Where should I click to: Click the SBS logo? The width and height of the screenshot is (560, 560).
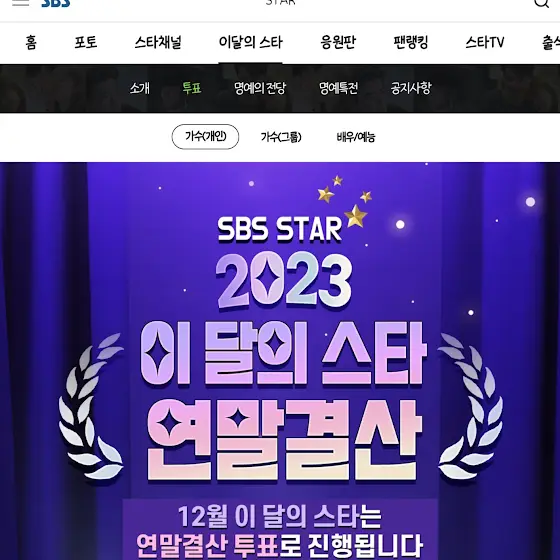click(x=56, y=3)
